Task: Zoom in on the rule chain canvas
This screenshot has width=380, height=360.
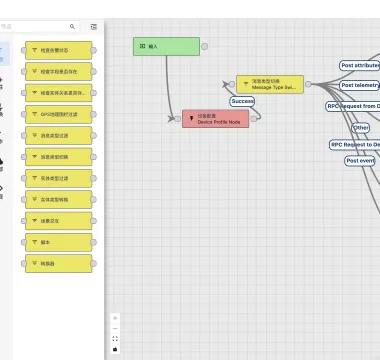Action: pos(115,318)
